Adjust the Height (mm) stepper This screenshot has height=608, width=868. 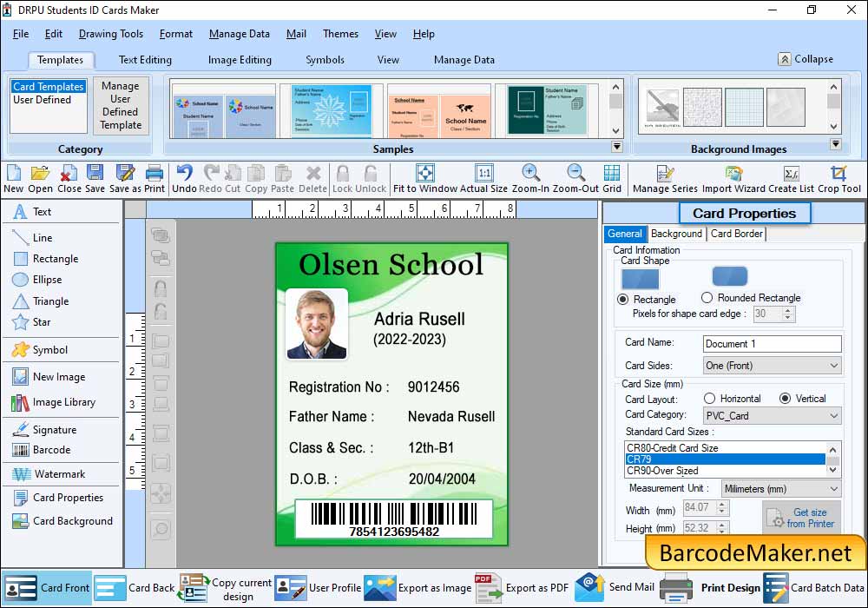pos(722,527)
